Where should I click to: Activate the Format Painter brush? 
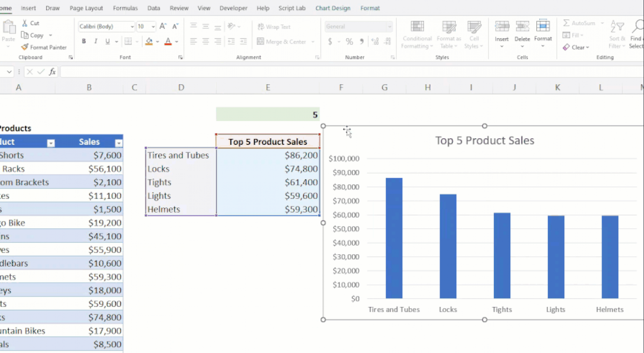(25, 47)
